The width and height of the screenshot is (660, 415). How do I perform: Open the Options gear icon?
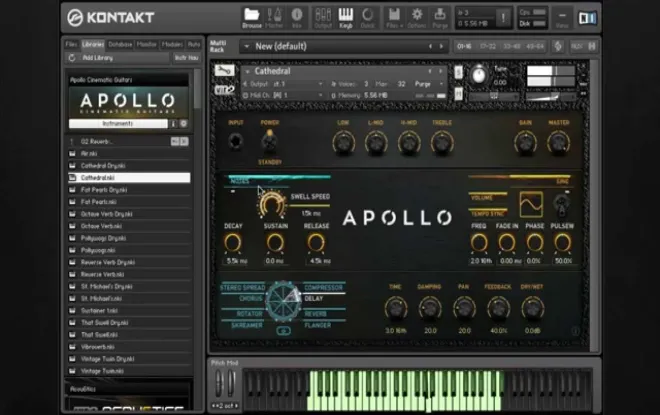[418, 15]
